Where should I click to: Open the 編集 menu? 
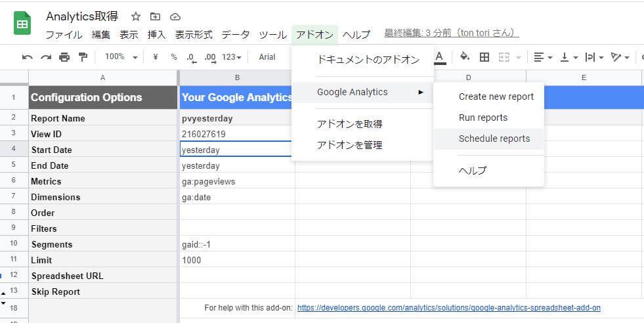coord(101,35)
